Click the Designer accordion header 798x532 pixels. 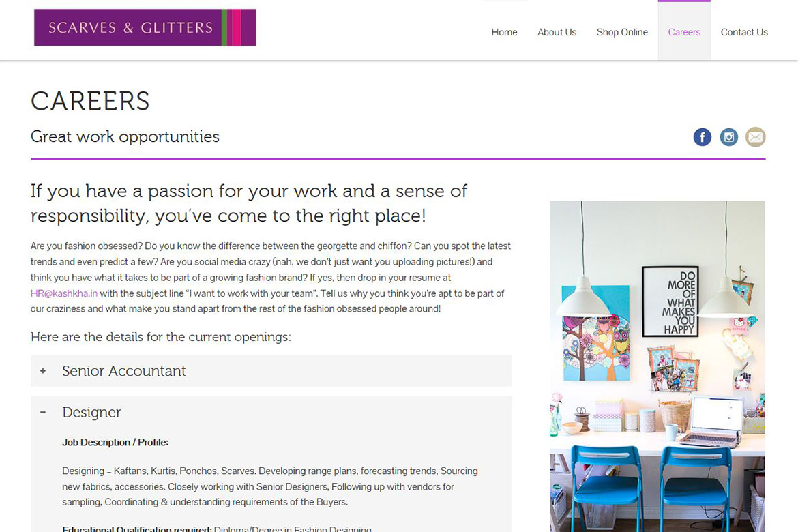click(x=91, y=412)
